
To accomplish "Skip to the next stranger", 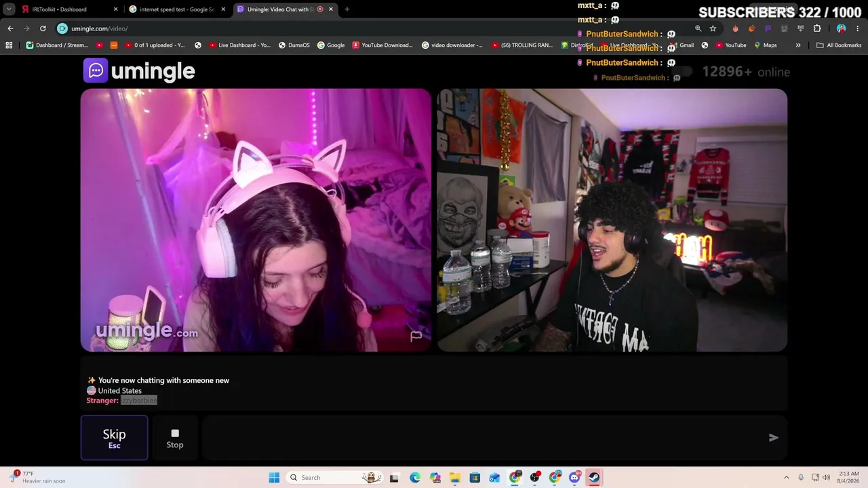I will coord(114,438).
